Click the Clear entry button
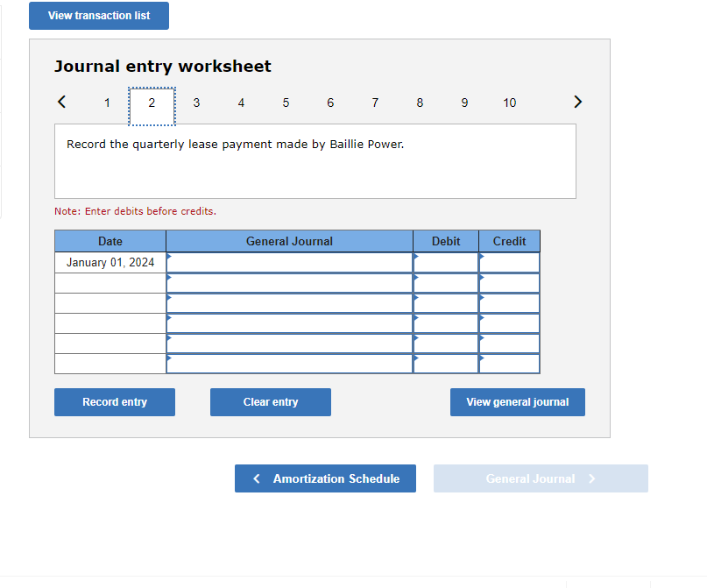Screen dimensions: 707x588 tap(270, 401)
